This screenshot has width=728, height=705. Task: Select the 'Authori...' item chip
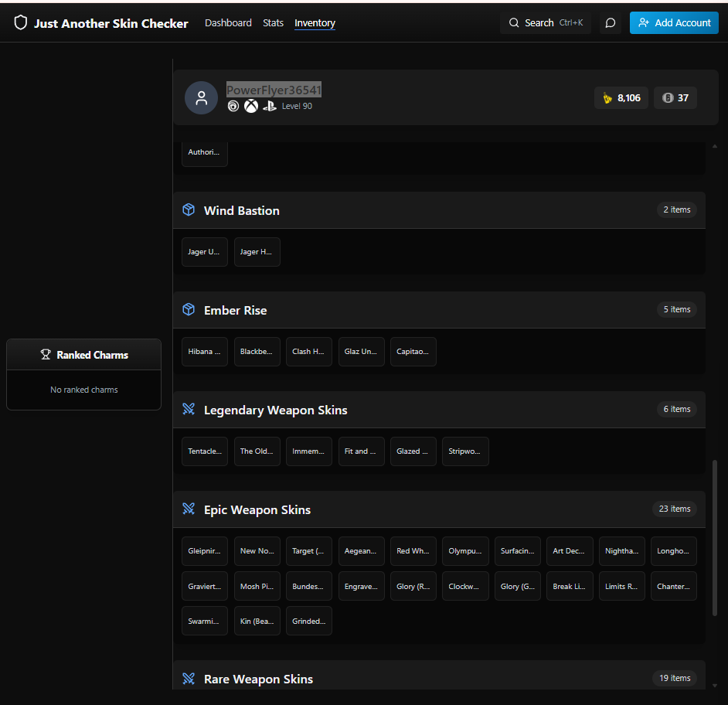(205, 152)
